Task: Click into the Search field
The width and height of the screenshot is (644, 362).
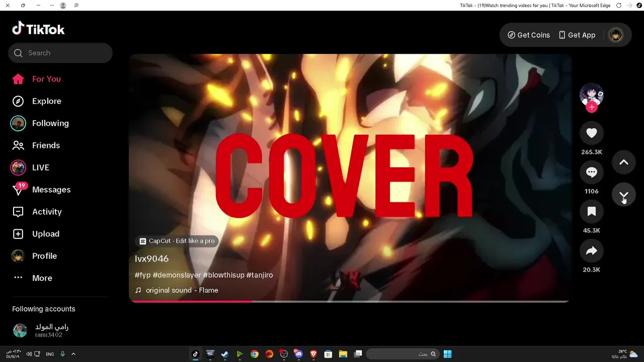Action: [60, 53]
